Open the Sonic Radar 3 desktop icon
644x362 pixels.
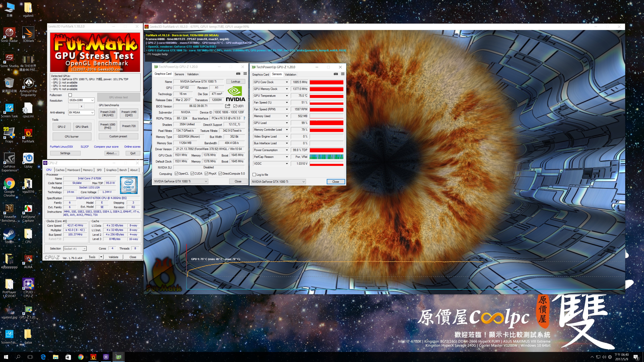[x=9, y=36]
